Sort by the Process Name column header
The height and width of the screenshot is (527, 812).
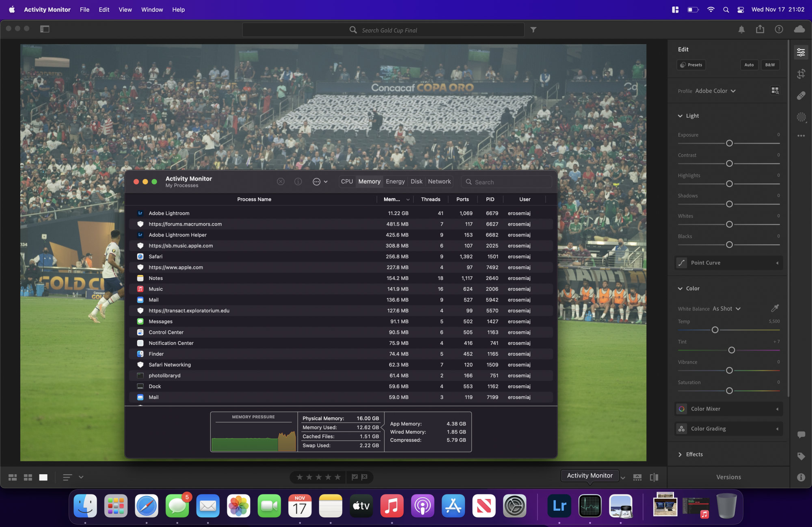point(254,199)
